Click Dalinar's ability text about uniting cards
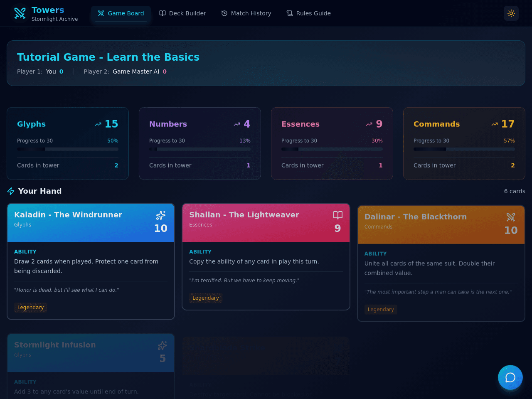This screenshot has width=532, height=399. 430,268
